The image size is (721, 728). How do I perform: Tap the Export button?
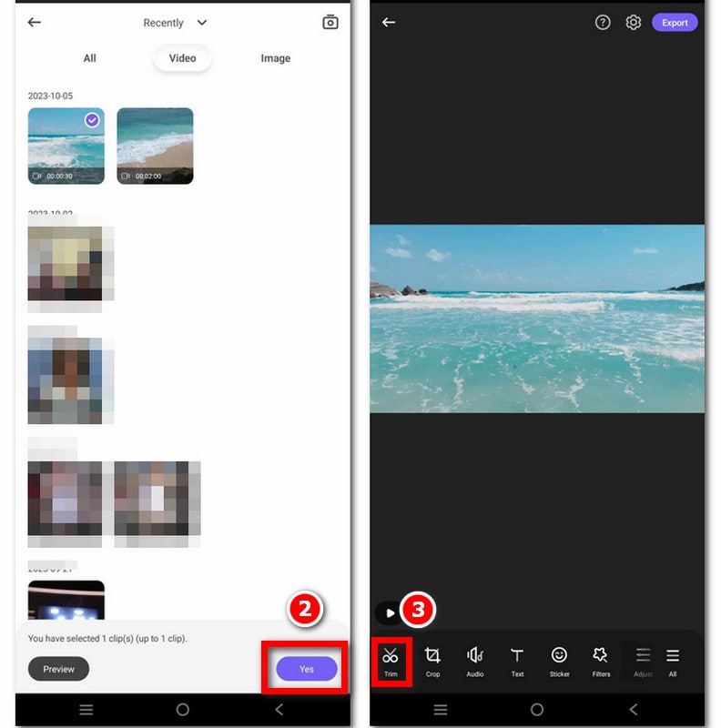click(675, 22)
